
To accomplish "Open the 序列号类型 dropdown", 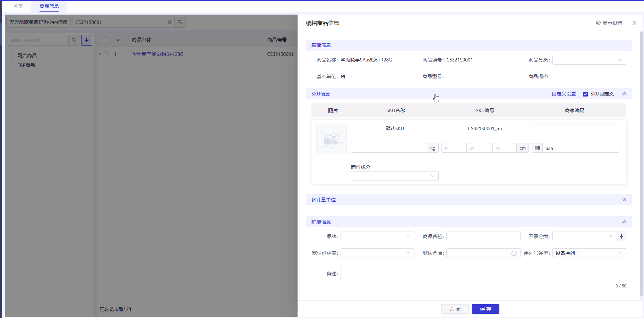I will coord(589,253).
